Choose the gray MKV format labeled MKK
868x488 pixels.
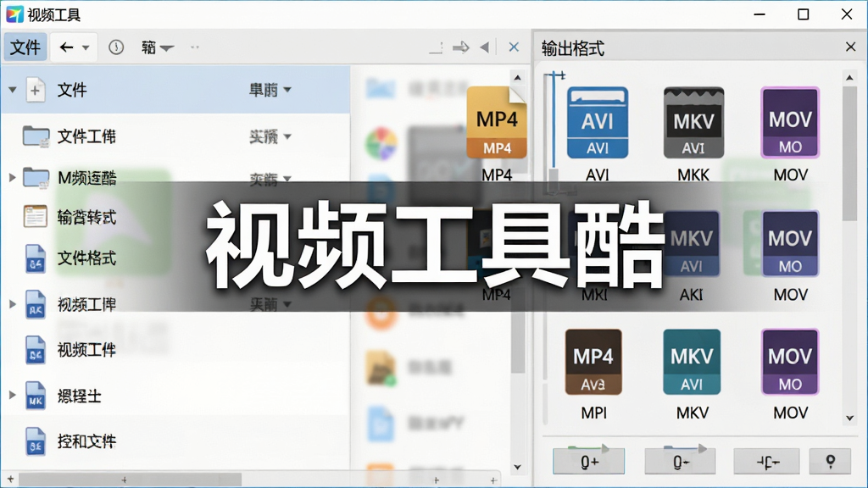coord(693,123)
